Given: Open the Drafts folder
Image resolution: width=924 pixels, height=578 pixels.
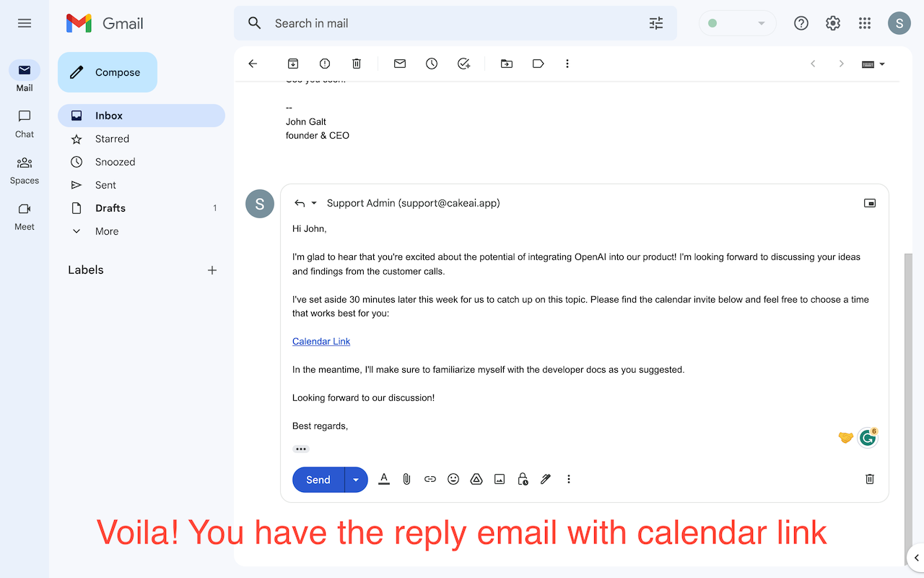Looking at the screenshot, I should tap(110, 208).
